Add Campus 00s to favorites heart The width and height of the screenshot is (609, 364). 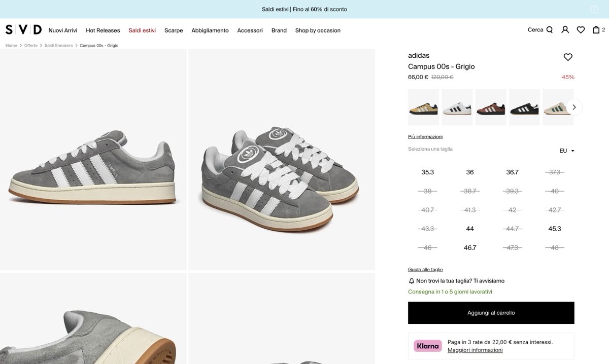point(568,57)
